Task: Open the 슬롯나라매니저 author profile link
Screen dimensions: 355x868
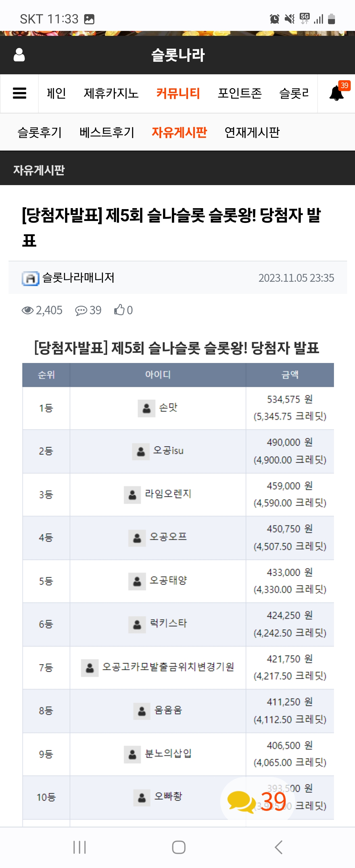Action: tap(79, 278)
